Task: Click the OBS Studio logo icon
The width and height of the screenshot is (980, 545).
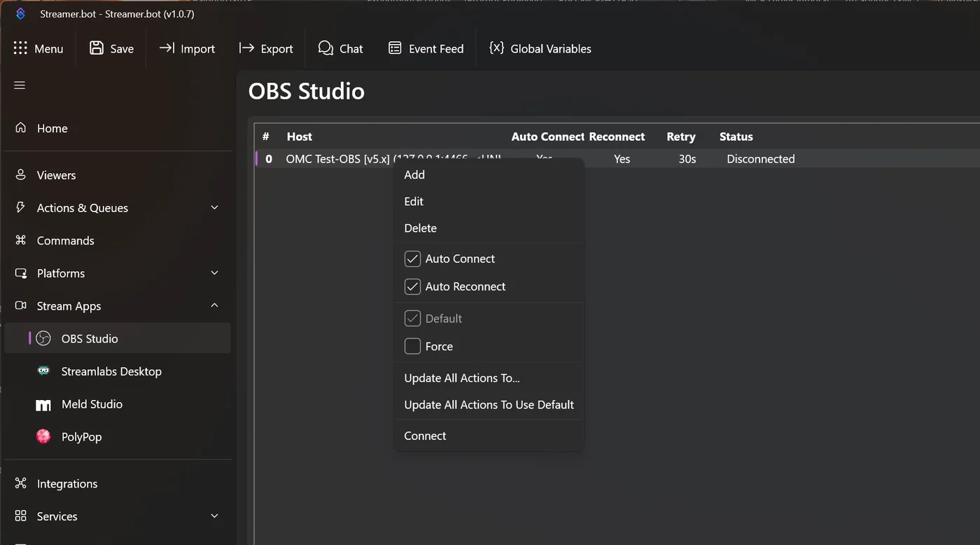Action: [43, 338]
